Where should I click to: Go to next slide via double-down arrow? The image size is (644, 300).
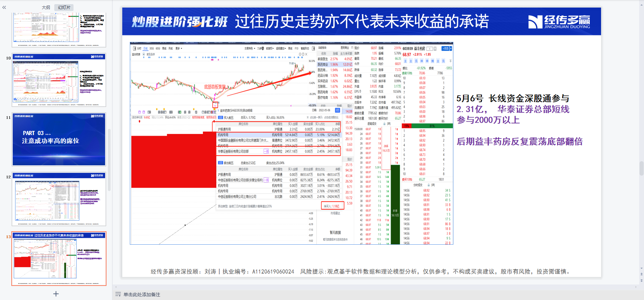click(x=641, y=280)
